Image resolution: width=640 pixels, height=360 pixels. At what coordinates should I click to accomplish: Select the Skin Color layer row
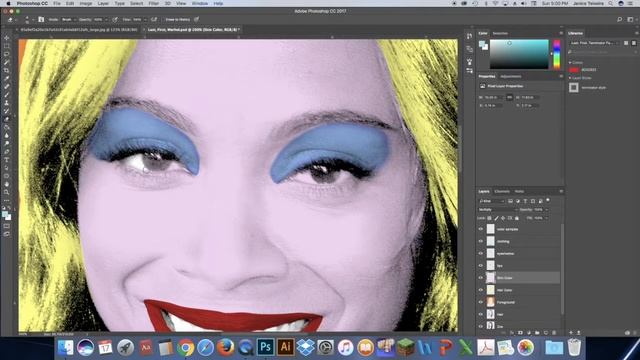point(519,278)
